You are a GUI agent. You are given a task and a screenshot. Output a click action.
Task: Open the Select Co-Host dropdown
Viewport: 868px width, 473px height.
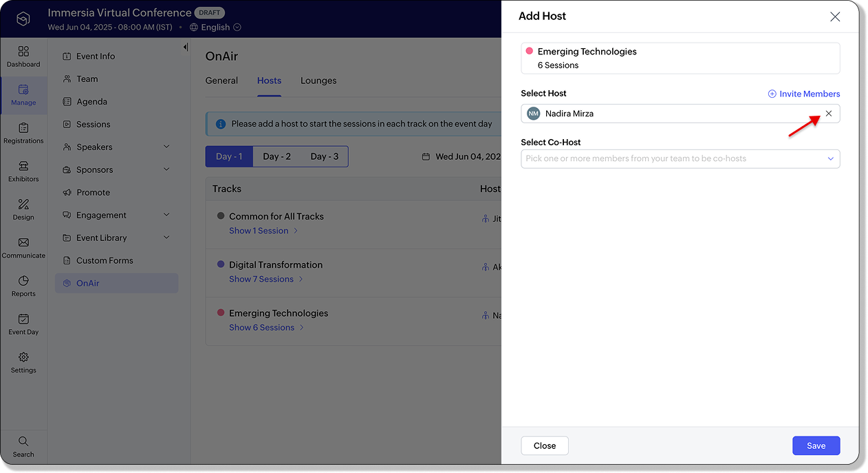680,158
